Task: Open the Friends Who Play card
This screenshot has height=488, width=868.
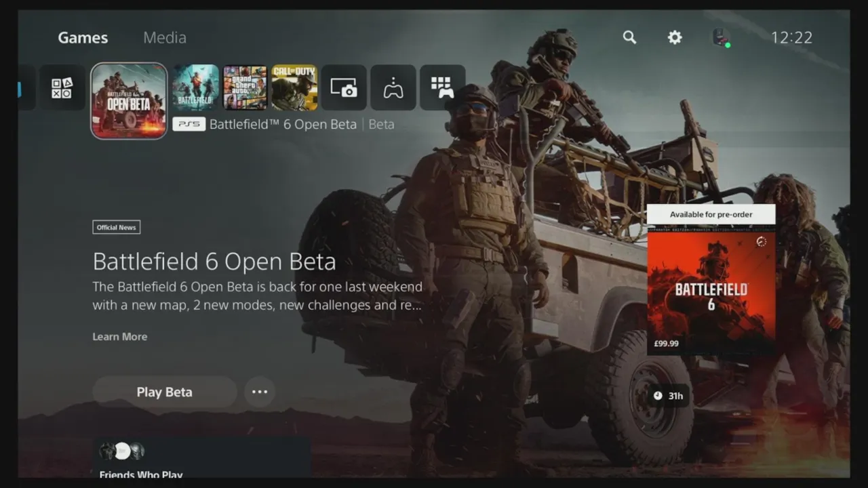Action: coord(202,458)
